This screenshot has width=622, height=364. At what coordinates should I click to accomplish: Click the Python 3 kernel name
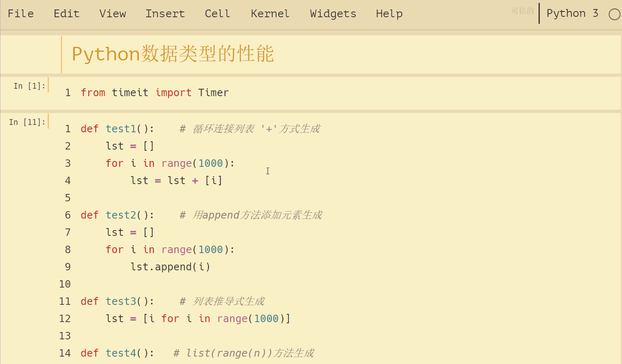tap(572, 13)
